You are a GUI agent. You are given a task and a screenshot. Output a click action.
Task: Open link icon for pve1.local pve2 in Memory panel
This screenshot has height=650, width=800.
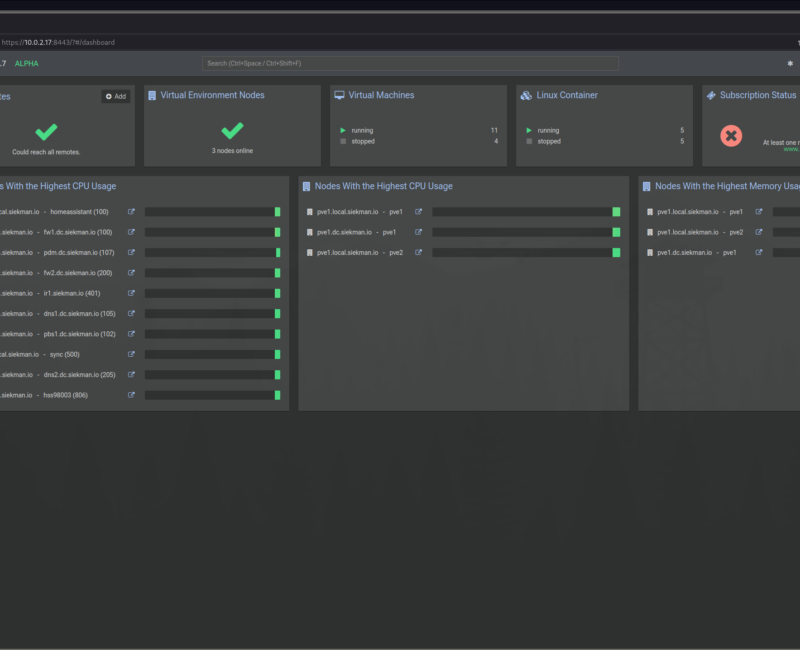point(759,232)
